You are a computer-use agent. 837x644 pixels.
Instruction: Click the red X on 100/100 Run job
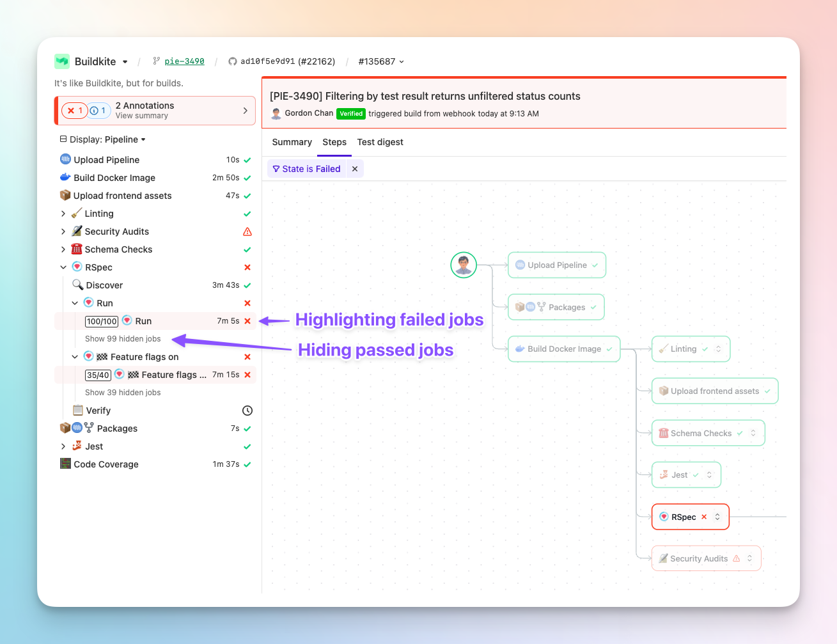coord(247,321)
